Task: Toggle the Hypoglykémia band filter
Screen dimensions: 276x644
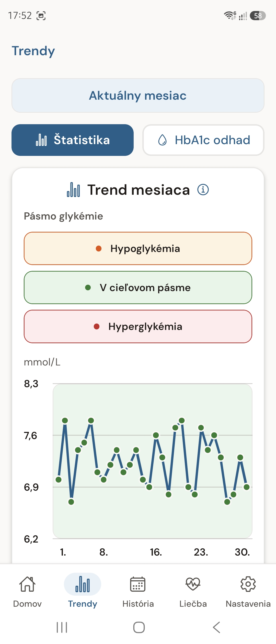Action: click(138, 248)
